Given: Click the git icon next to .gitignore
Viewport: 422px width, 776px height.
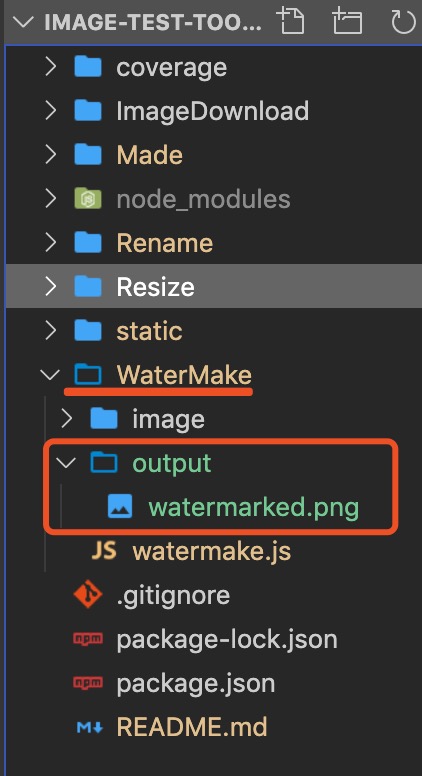Looking at the screenshot, I should pos(88,595).
